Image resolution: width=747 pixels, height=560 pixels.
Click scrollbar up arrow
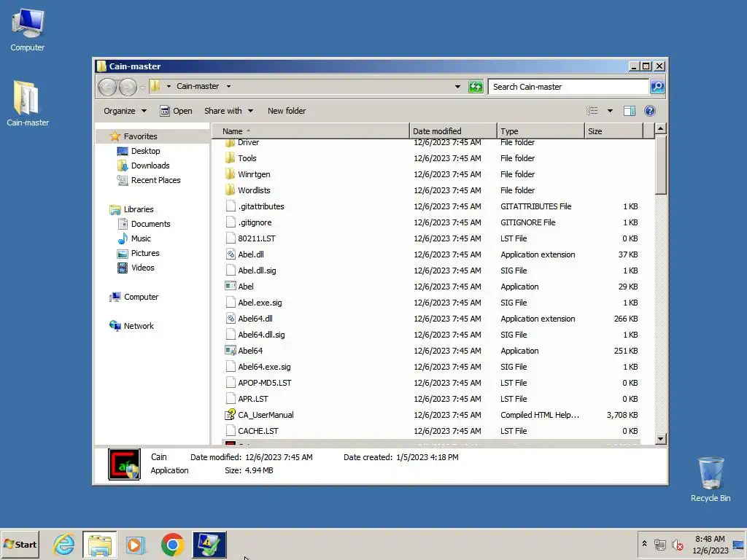point(660,128)
